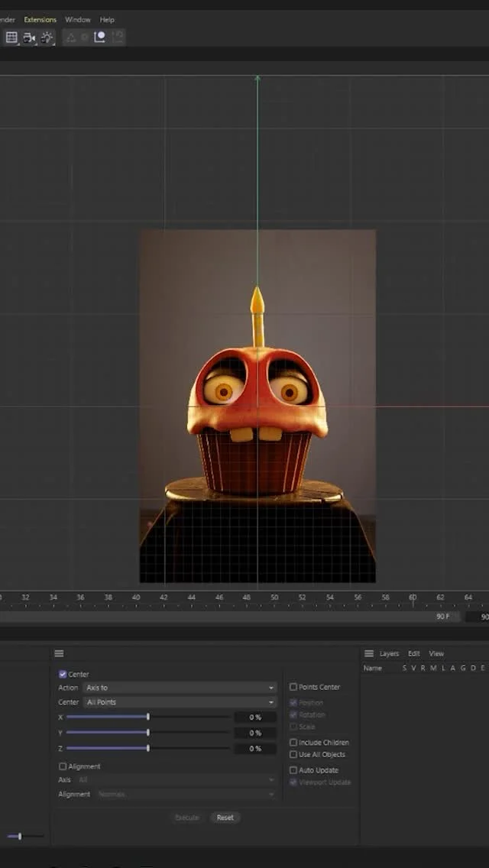Open the Help menu
Viewport: 489px width, 868px height.
click(x=107, y=19)
